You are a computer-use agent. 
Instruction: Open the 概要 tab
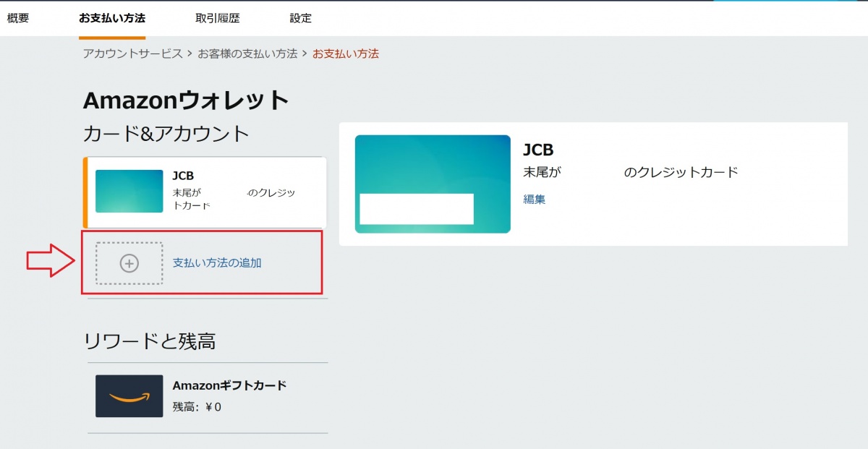point(18,18)
